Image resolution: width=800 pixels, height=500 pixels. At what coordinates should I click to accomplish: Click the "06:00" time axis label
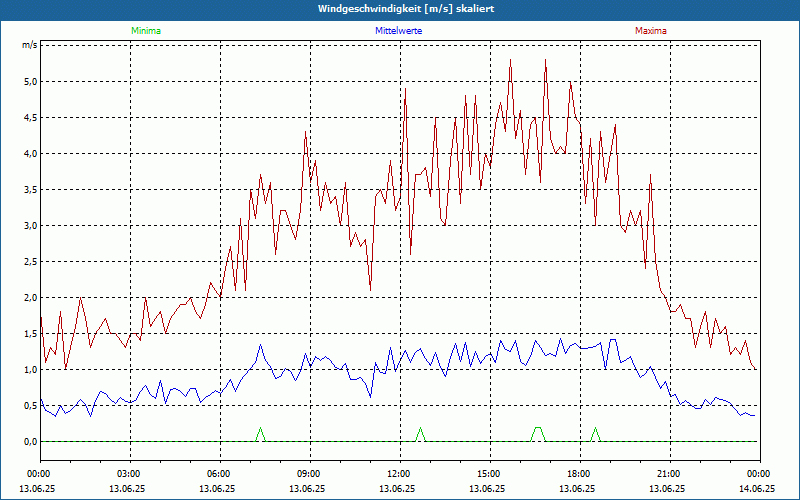(220, 474)
